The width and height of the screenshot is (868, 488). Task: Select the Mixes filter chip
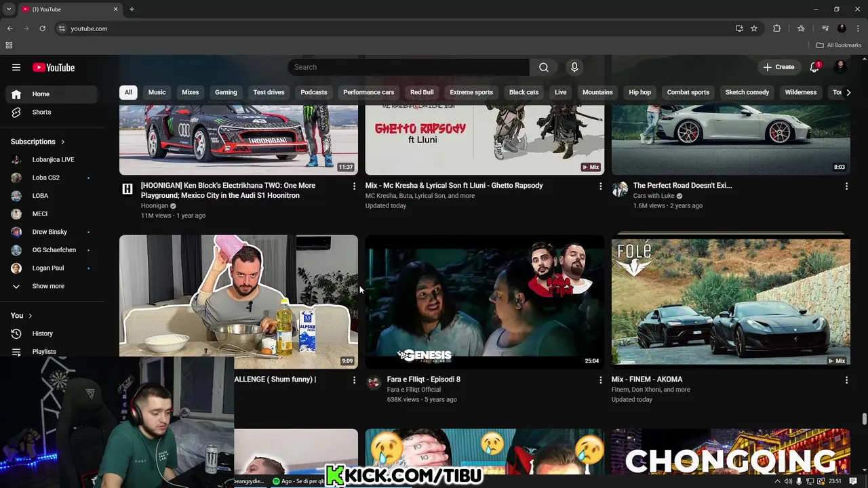[191, 92]
